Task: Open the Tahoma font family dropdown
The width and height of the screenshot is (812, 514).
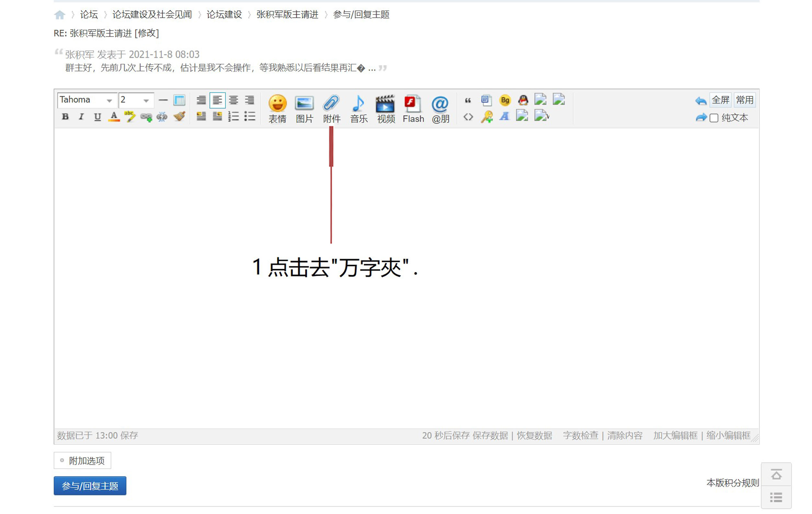Action: pyautogui.click(x=86, y=100)
